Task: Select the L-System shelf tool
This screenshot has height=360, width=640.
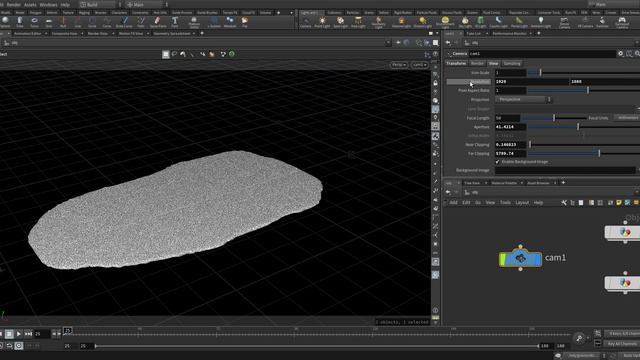Action: (x=214, y=22)
